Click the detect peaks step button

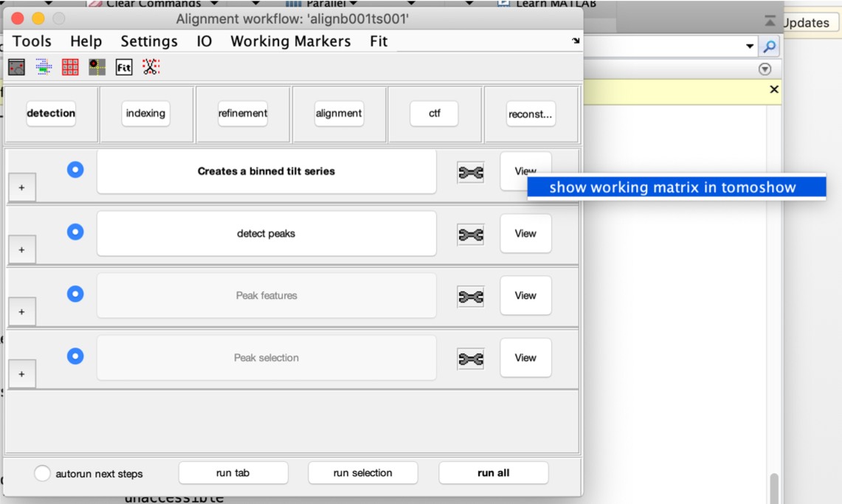tap(266, 233)
